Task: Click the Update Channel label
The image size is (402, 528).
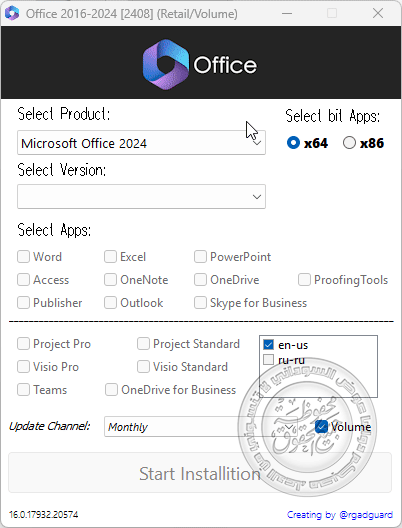Action: [x=49, y=426]
